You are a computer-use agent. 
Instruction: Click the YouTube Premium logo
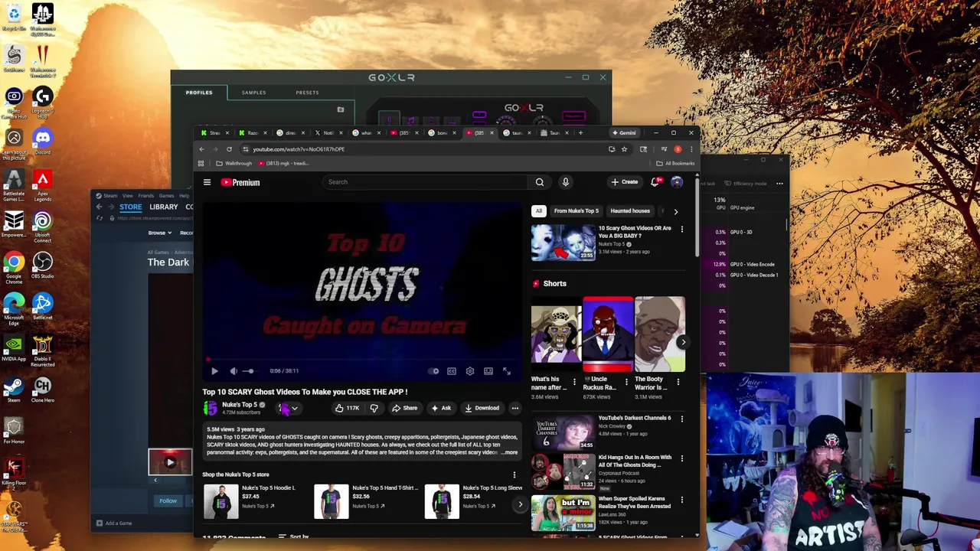click(241, 182)
